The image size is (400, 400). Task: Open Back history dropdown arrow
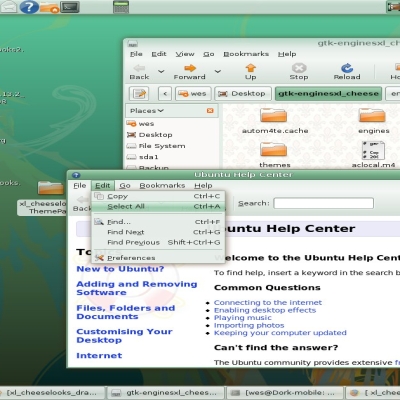161,71
